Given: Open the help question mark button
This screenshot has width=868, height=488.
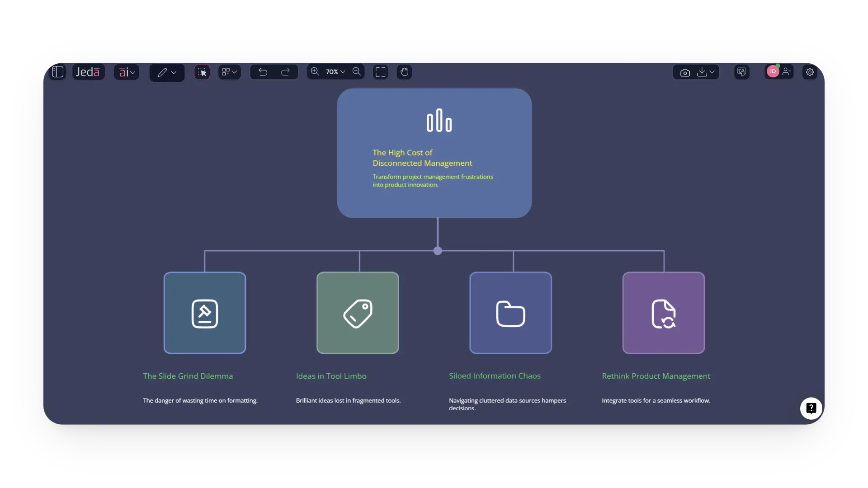Looking at the screenshot, I should click(x=811, y=408).
